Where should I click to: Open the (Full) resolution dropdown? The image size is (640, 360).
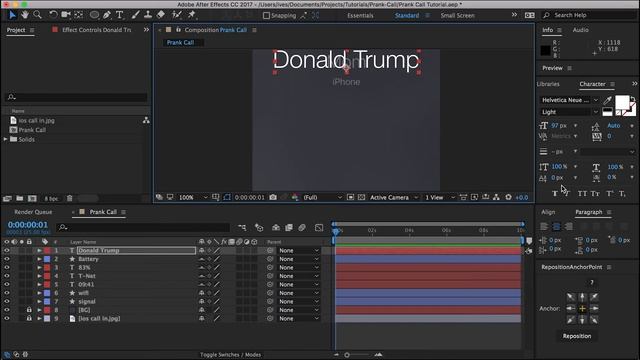tap(322, 198)
